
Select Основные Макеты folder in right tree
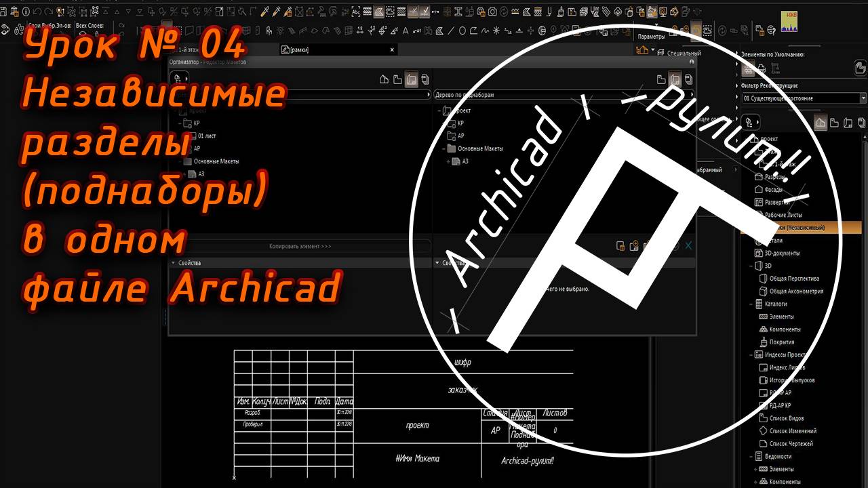pyautogui.click(x=480, y=148)
